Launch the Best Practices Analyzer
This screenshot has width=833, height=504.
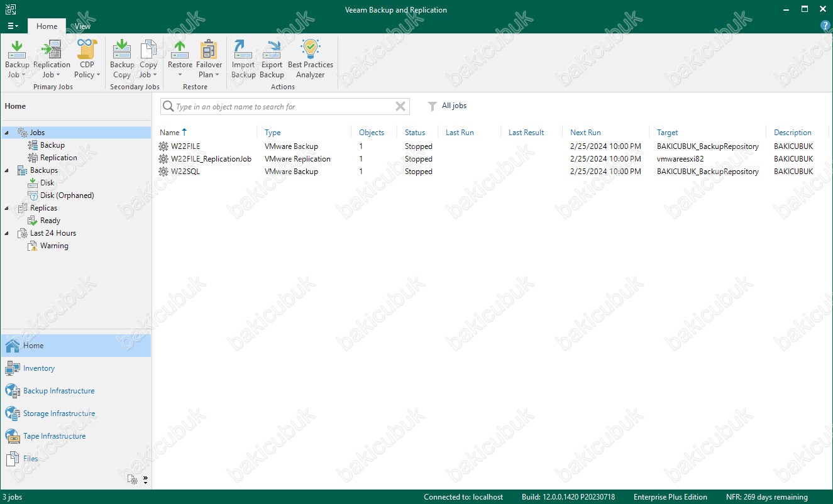(x=311, y=58)
